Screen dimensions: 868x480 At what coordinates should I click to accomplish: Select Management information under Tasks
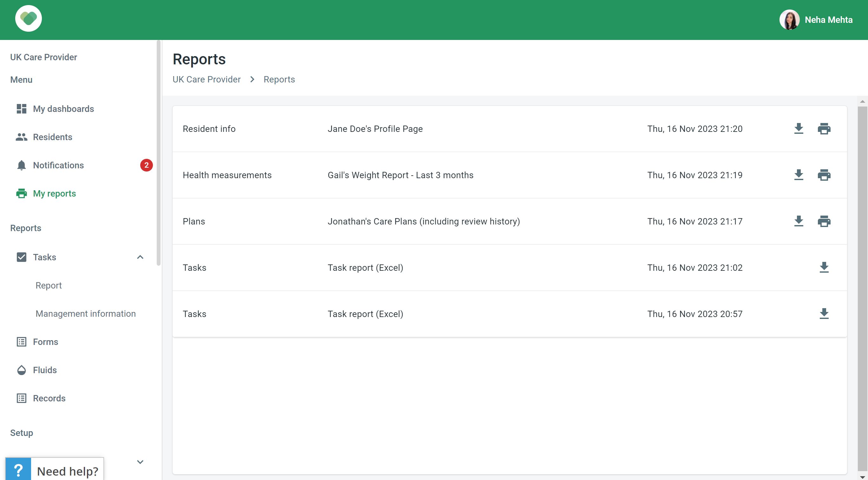[x=86, y=314]
